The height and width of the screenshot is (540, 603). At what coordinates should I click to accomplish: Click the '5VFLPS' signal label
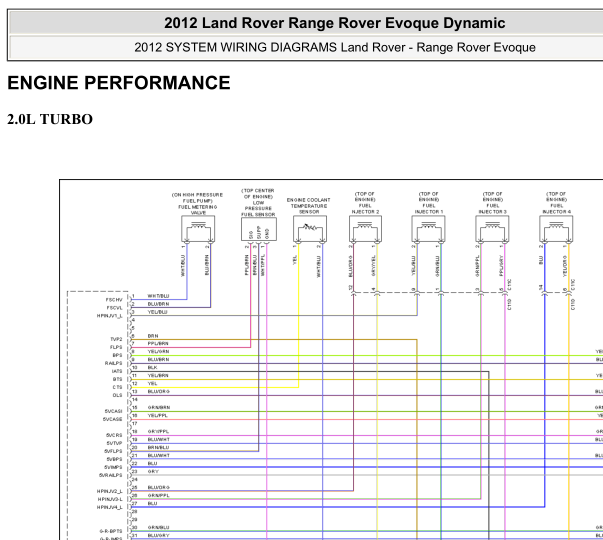pos(113,452)
